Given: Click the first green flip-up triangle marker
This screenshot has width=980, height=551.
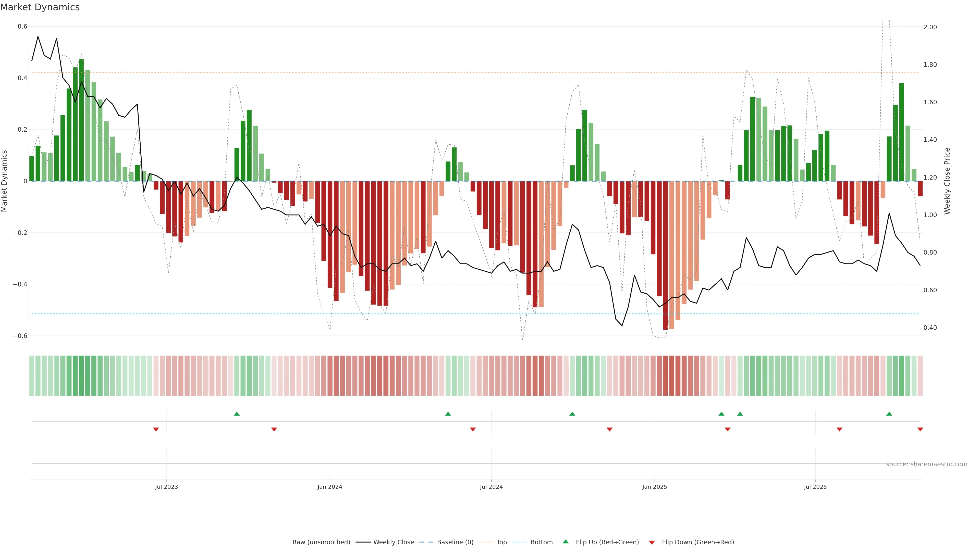Looking at the screenshot, I should point(237,414).
